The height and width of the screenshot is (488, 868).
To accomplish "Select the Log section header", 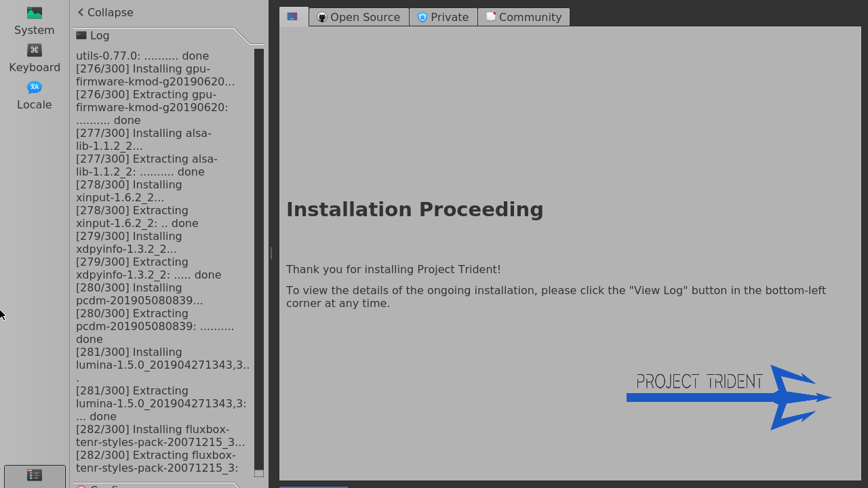I will coord(93,35).
